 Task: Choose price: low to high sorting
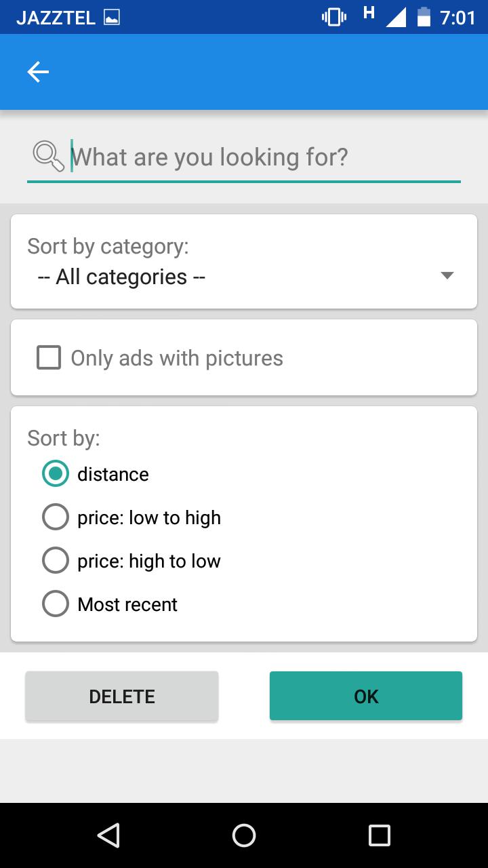pos(56,517)
